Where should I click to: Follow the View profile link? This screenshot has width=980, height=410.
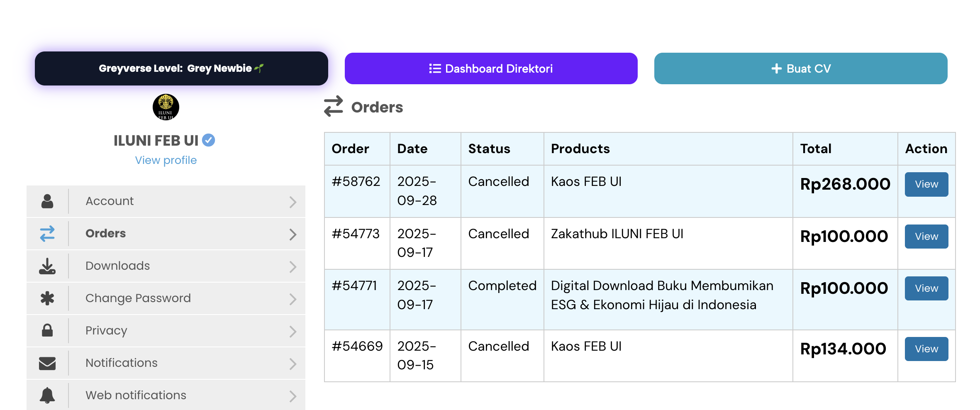point(166,160)
